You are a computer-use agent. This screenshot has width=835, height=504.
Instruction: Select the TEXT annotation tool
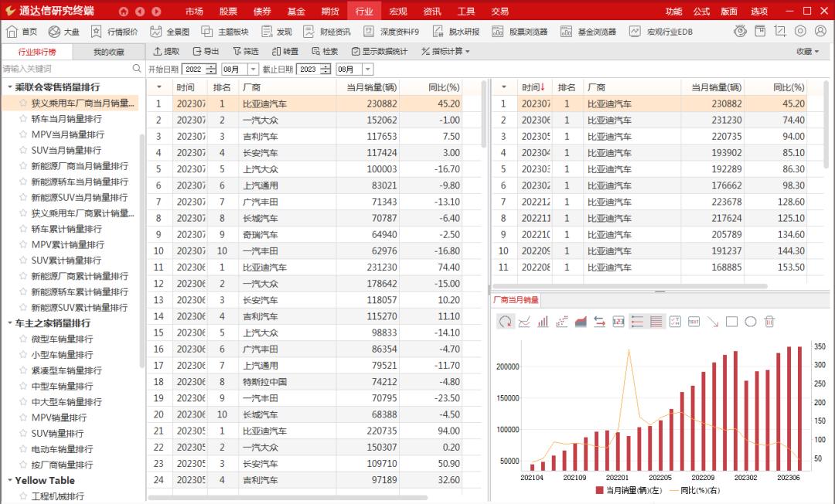(694, 321)
